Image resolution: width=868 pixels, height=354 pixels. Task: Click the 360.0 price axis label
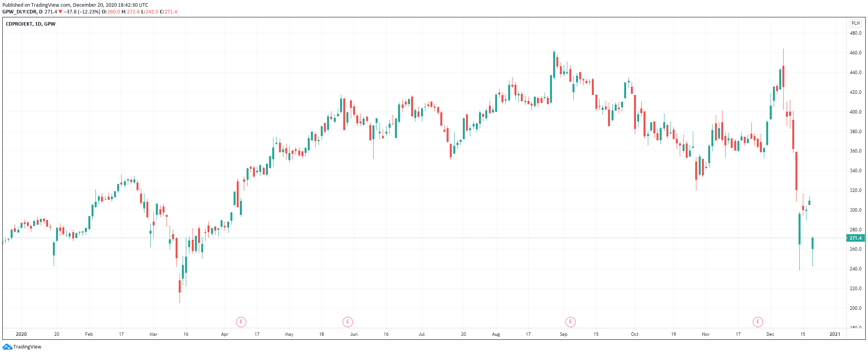tap(855, 151)
